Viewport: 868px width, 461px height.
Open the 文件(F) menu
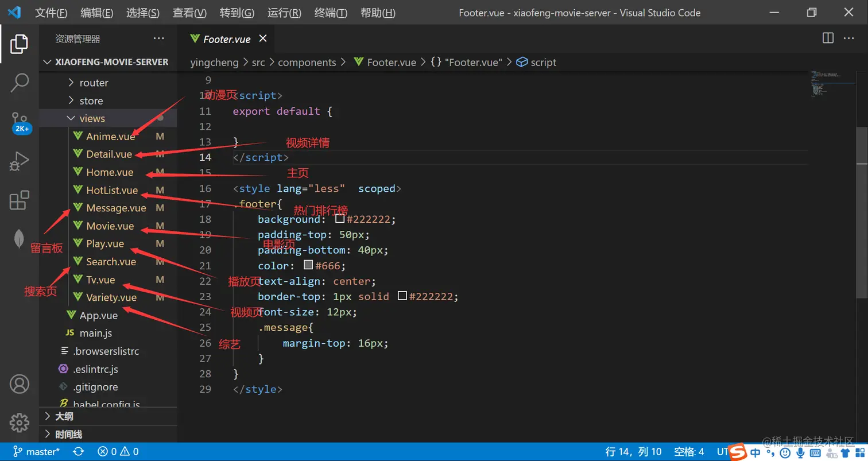click(51, 13)
